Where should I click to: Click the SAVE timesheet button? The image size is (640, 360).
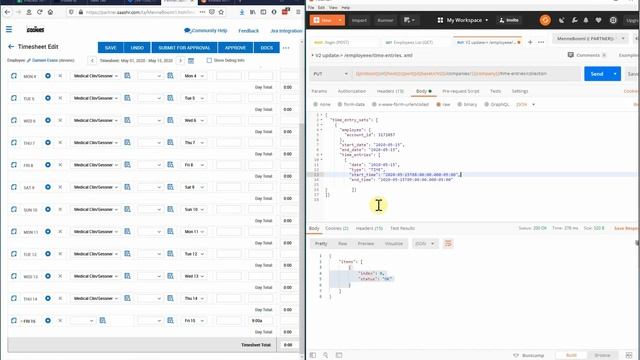tap(111, 48)
